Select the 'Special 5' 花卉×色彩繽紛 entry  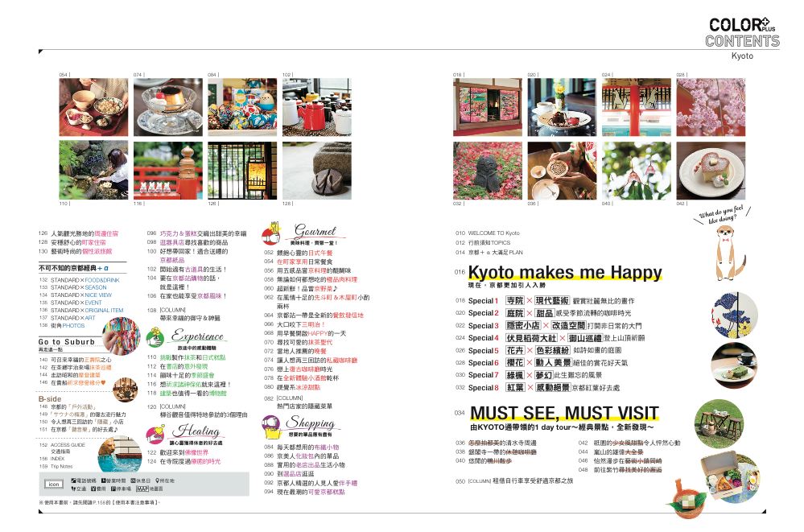click(538, 350)
